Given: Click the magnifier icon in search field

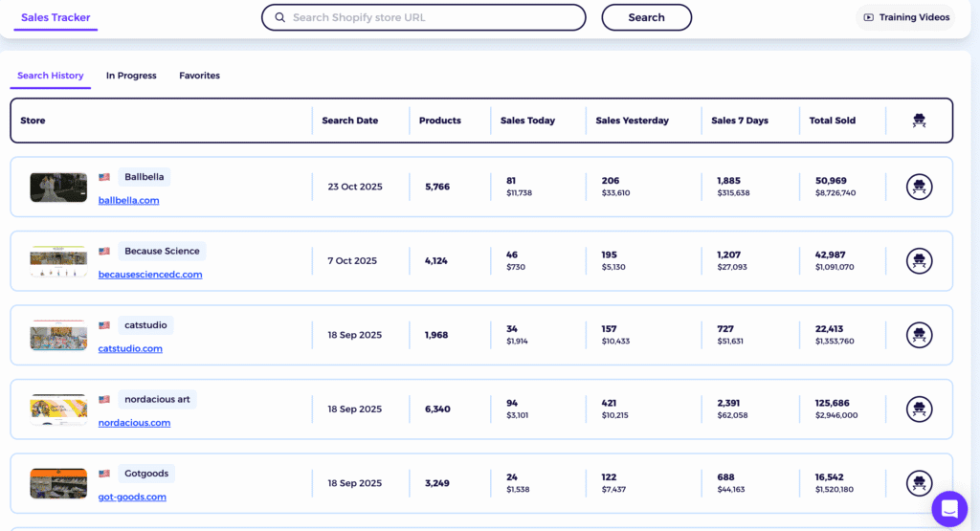Looking at the screenshot, I should coord(280,17).
